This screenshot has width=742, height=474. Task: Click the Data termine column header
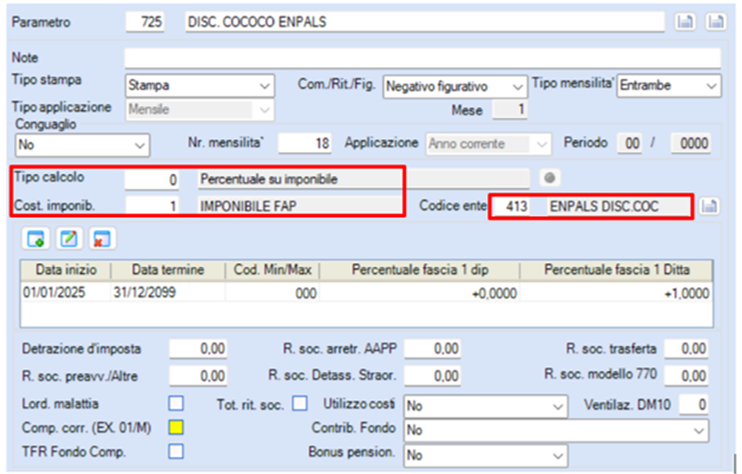(x=168, y=270)
